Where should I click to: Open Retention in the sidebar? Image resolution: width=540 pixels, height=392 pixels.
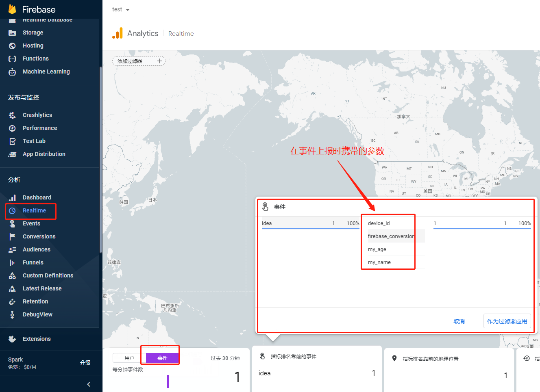tap(35, 301)
